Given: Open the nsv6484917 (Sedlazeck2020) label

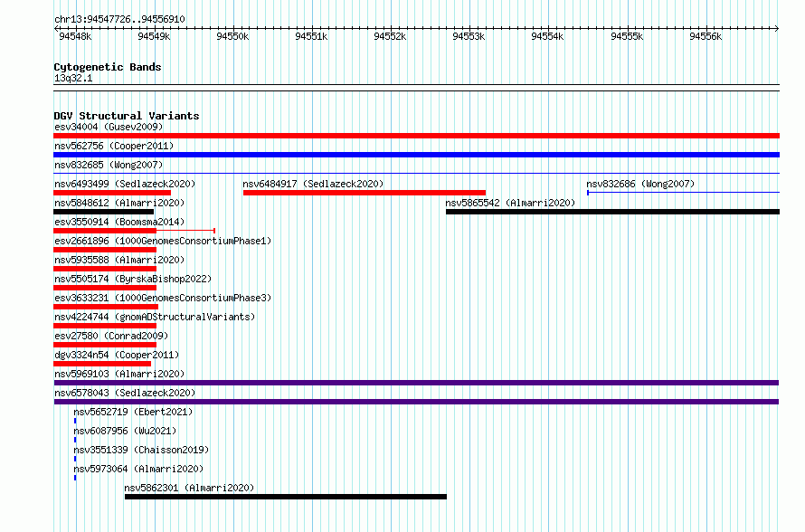Looking at the screenshot, I should pyautogui.click(x=313, y=184).
